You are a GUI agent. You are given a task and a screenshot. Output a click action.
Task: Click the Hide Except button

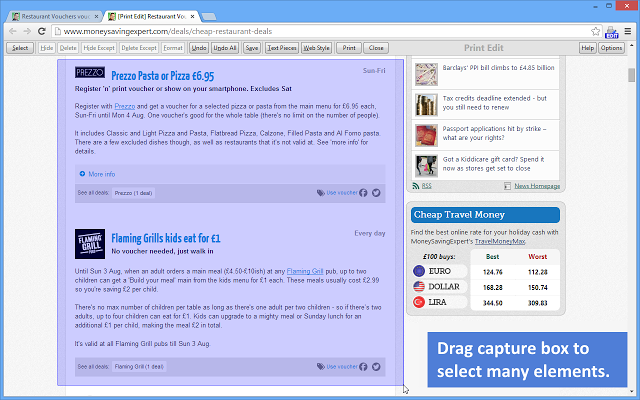99,48
